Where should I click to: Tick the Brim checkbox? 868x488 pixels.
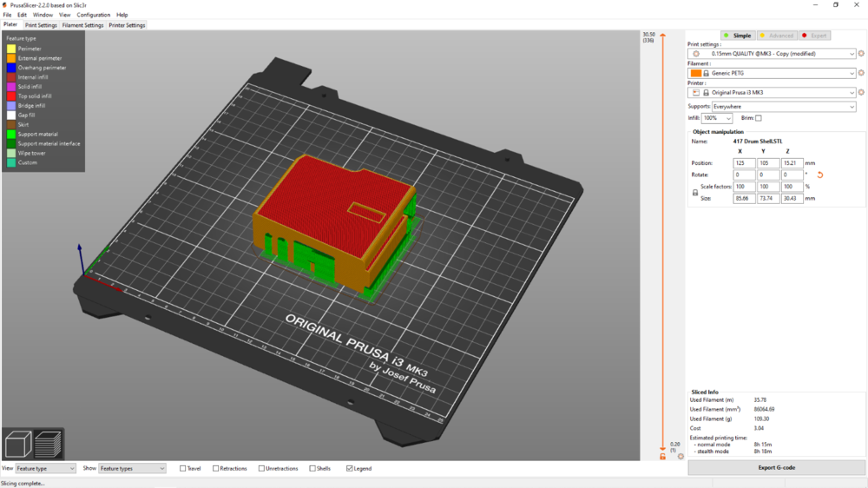pyautogui.click(x=758, y=118)
